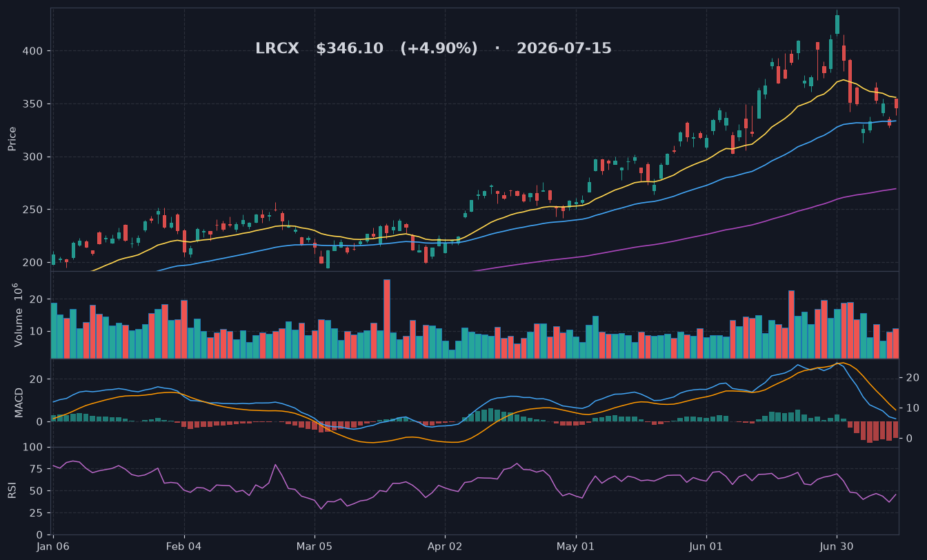Click the Jun 30 x-axis label
Viewport: 927px width, 560px height.
click(837, 546)
